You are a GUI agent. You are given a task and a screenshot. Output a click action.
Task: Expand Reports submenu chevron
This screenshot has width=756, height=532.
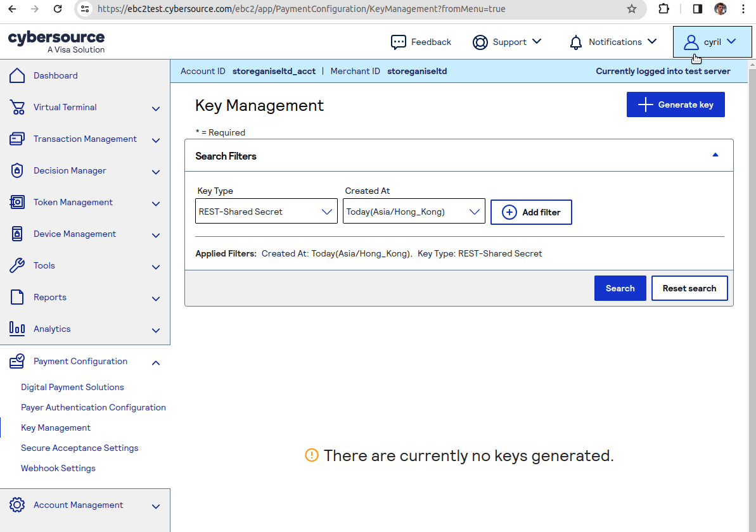[156, 299]
